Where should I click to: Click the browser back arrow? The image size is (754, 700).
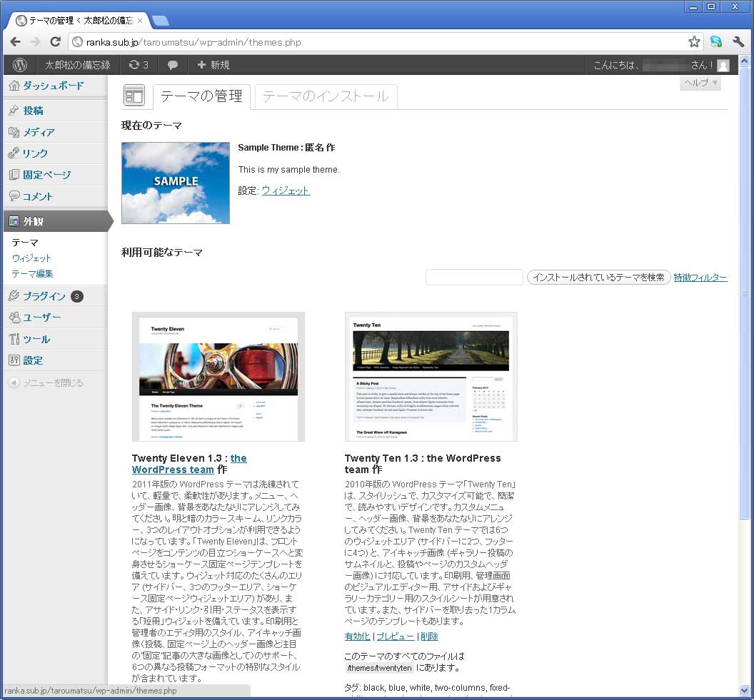click(x=16, y=42)
